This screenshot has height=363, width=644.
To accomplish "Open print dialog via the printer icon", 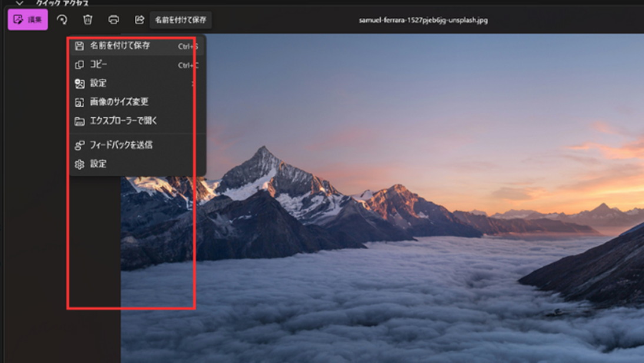I will coord(114,19).
